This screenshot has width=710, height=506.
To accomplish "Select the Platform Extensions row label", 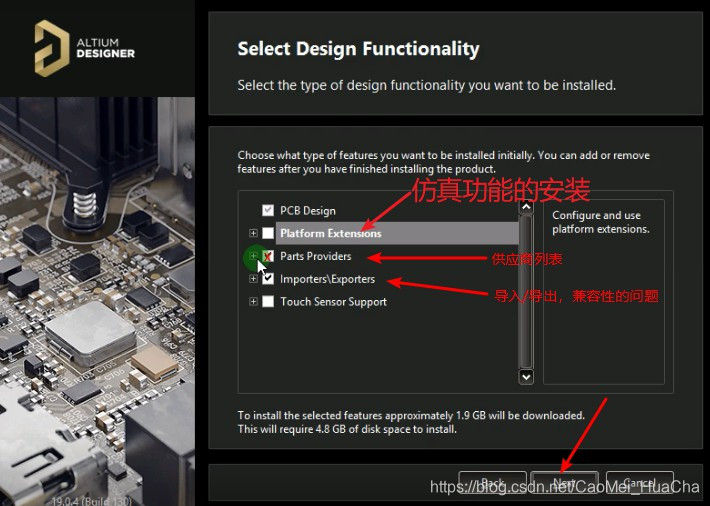I will pos(330,233).
